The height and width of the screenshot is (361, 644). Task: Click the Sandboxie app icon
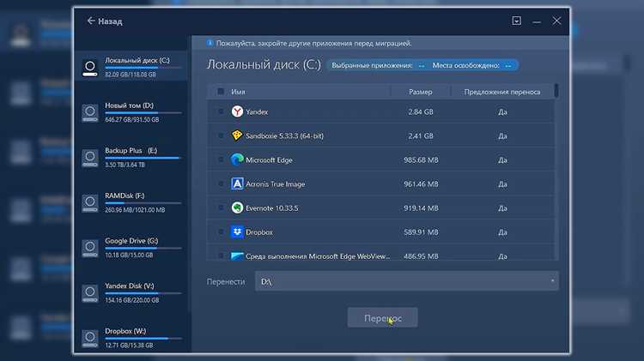237,135
